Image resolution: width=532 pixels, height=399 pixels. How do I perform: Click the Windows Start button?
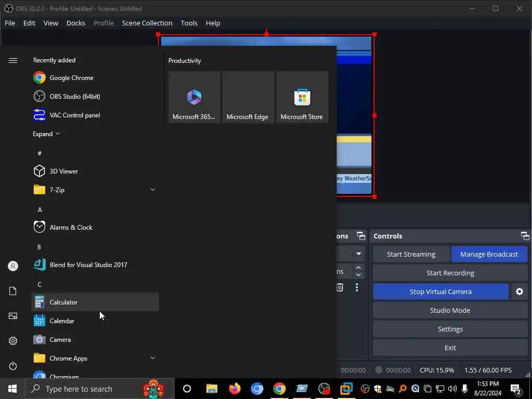(x=12, y=389)
